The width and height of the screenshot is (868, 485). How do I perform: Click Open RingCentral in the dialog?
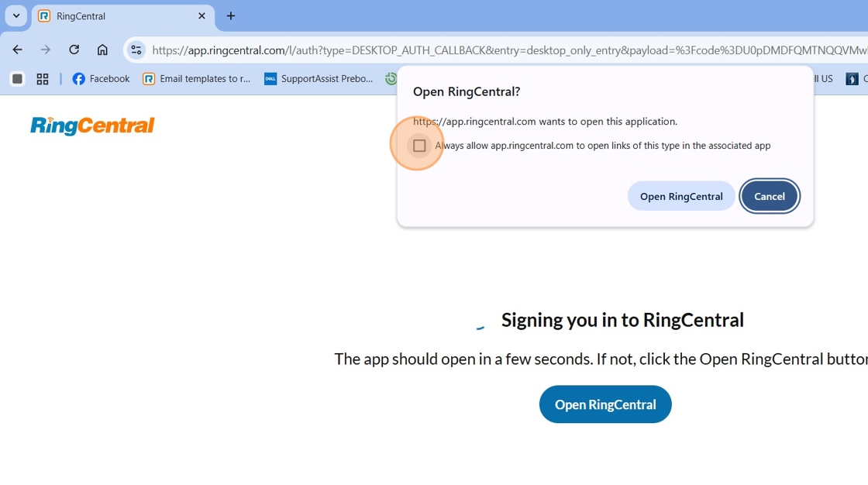[x=681, y=196]
